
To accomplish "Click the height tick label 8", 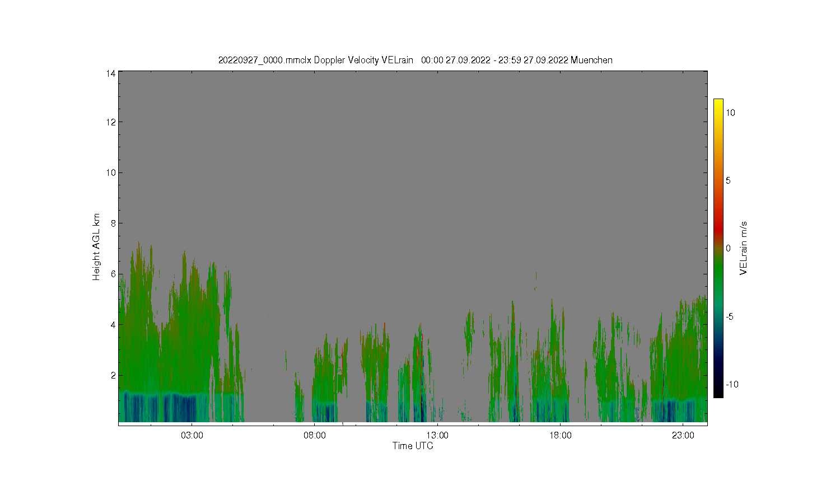I will coord(113,223).
